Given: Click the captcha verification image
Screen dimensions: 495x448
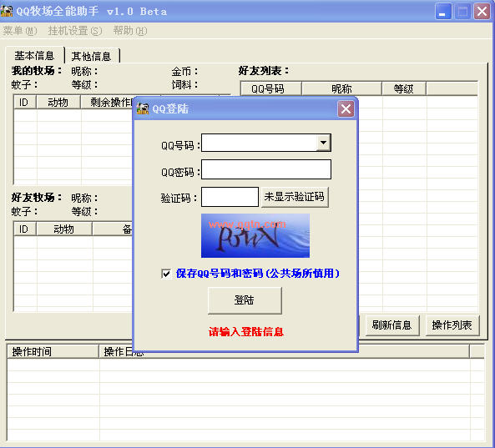Looking at the screenshot, I should click(255, 235).
